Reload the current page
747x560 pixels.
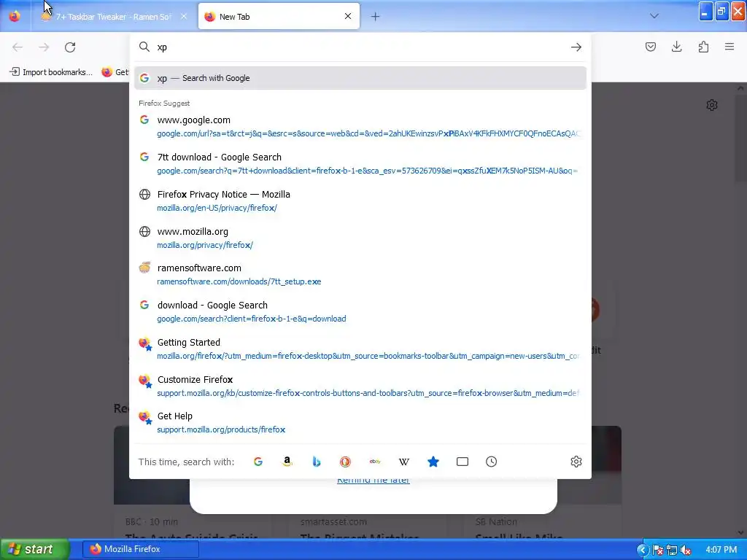tap(70, 47)
